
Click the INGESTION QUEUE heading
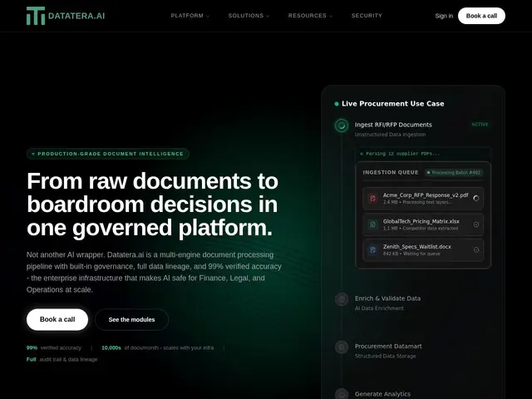[391, 172]
